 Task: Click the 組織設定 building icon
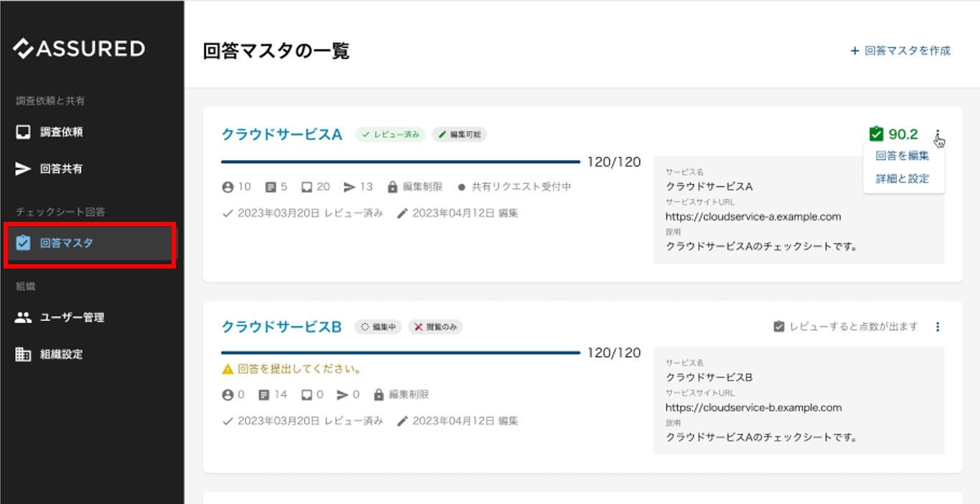24,354
